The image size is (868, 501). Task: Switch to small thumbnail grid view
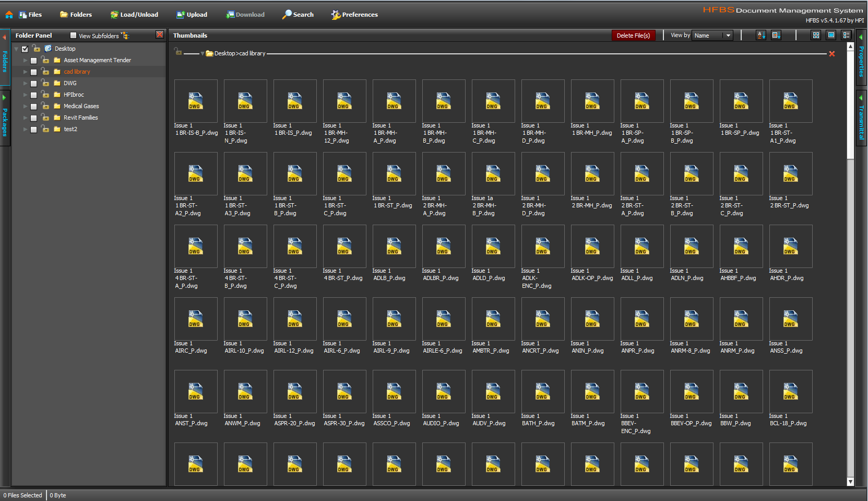point(816,35)
